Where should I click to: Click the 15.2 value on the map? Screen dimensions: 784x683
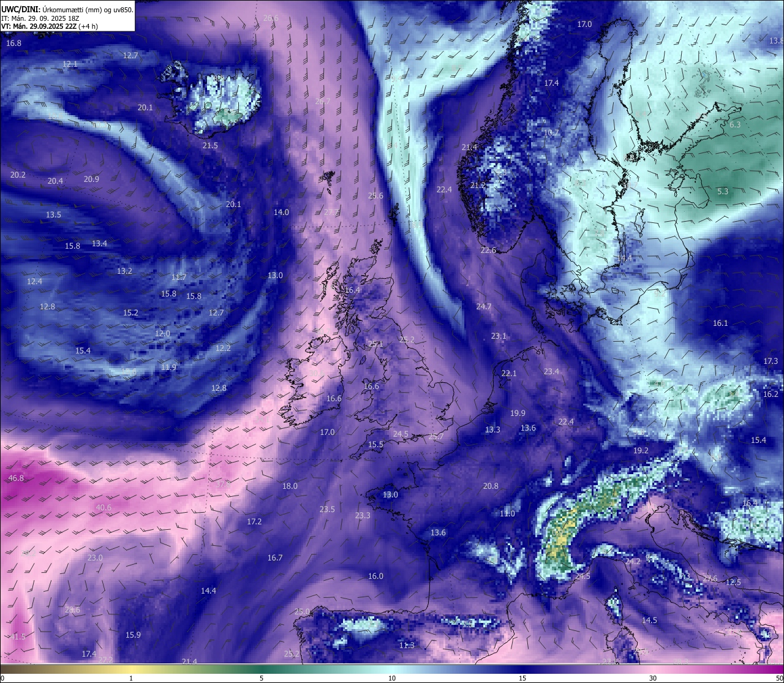pos(130,312)
